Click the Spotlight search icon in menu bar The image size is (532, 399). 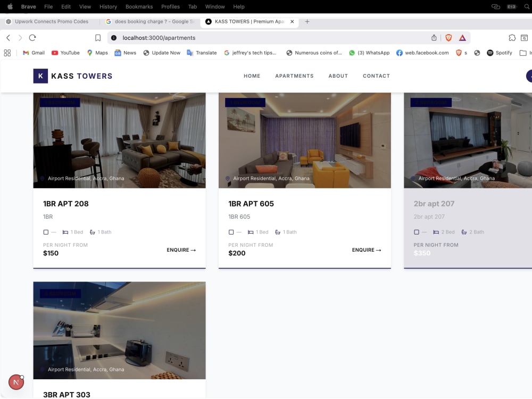pos(527,6)
